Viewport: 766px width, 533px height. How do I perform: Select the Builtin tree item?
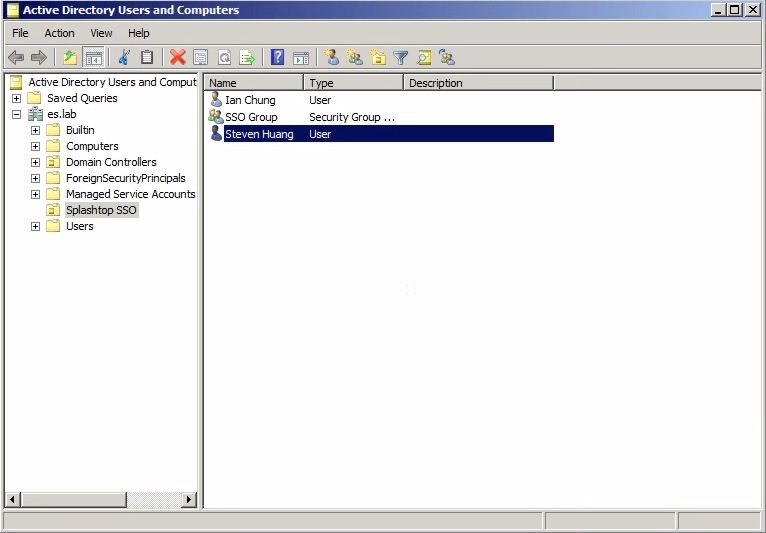pyautogui.click(x=80, y=130)
